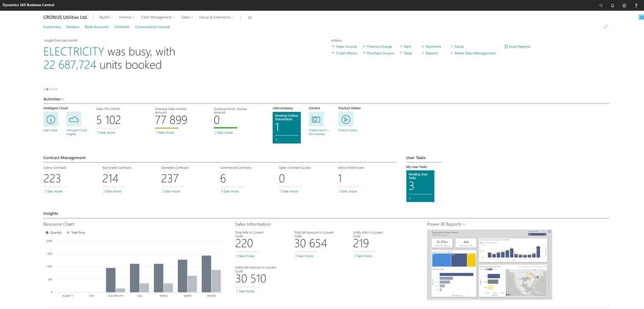Open Intelligent Cloud Insights cloud tile
The image size is (644, 309).
74,120
